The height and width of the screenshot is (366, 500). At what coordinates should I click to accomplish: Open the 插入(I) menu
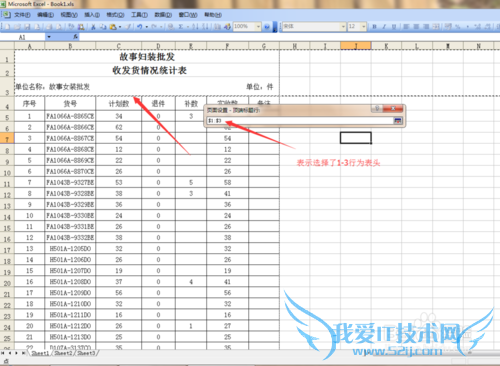(x=92, y=15)
